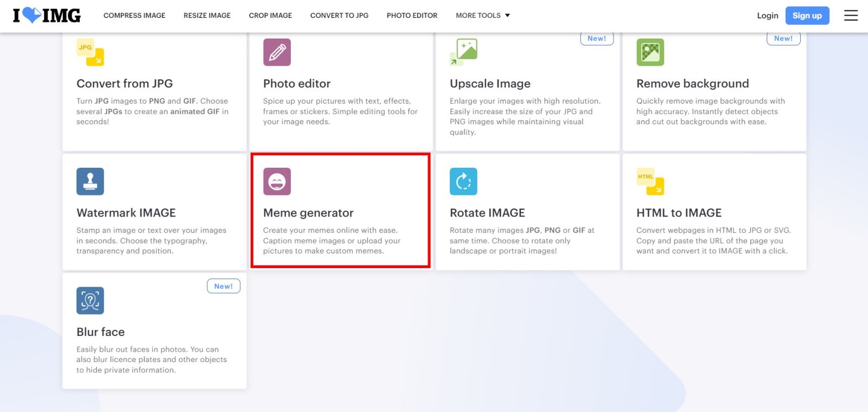Click the "Convert webpages in HTML" description
The image size is (868, 412).
click(x=713, y=240)
